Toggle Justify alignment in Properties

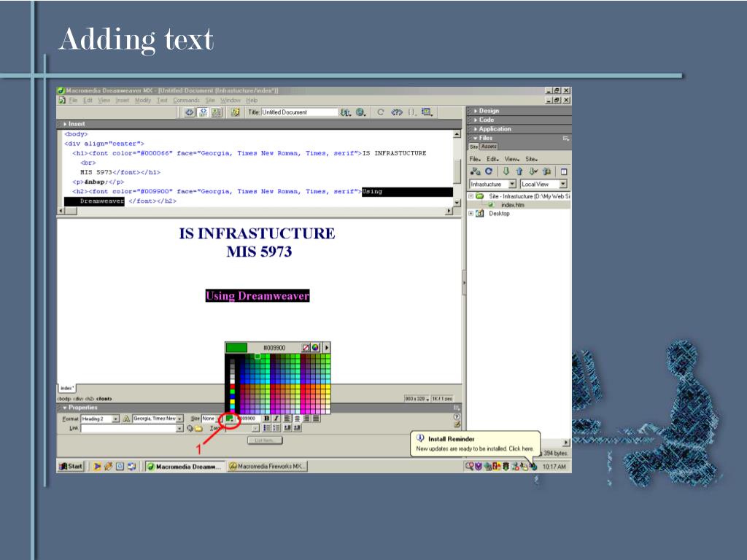(316, 418)
